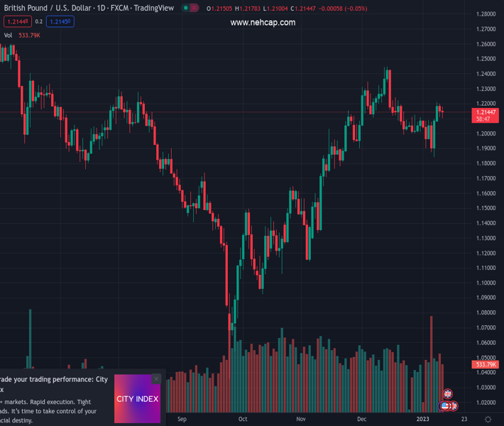This screenshot has height=426, width=504.
Task: Click the green market status dot
Action: 186,9
